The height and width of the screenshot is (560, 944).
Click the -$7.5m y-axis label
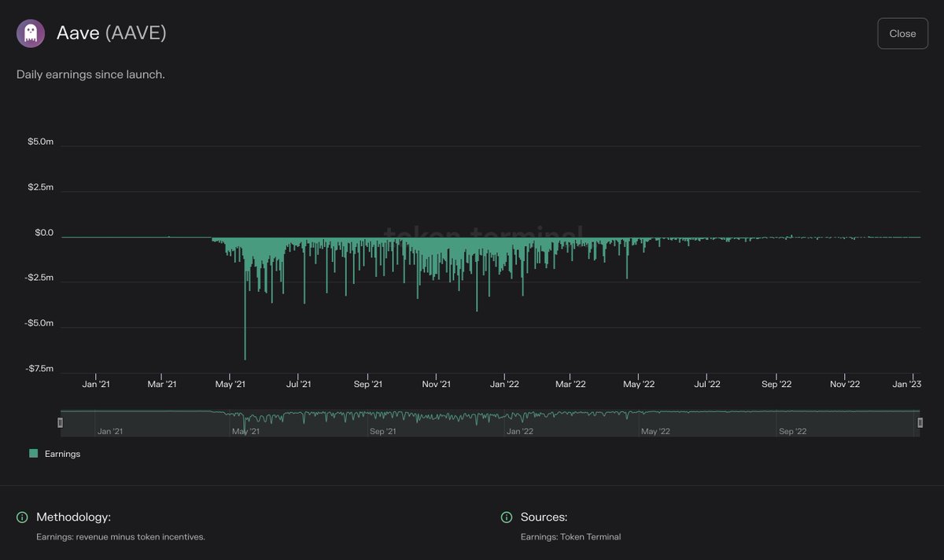click(39, 369)
